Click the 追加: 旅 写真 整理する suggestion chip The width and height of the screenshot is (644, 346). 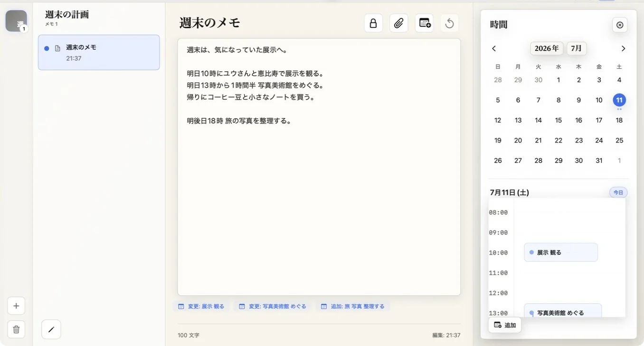click(353, 307)
